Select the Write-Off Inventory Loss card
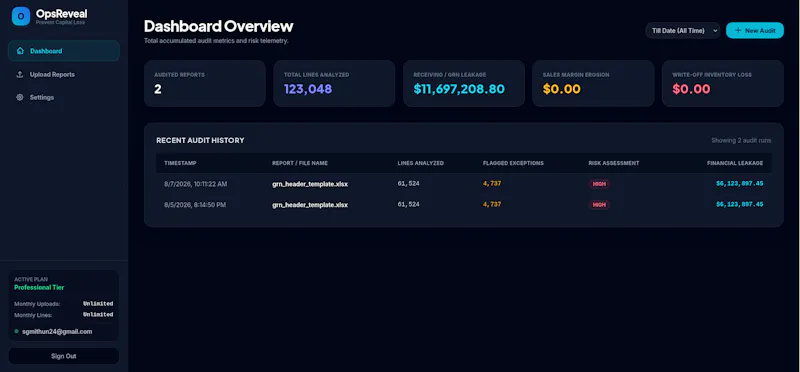The height and width of the screenshot is (372, 800). [722, 83]
